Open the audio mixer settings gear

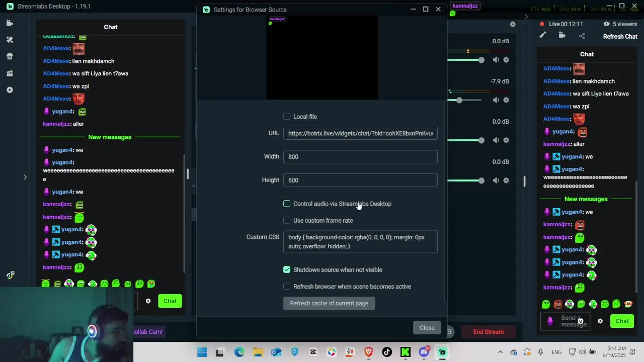[513, 24]
